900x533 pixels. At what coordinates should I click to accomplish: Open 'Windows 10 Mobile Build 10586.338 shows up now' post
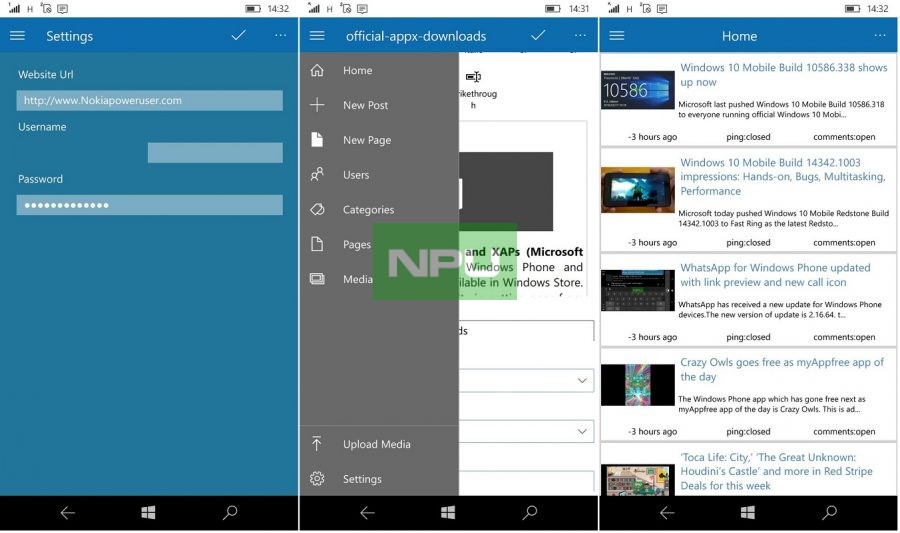pos(783,75)
